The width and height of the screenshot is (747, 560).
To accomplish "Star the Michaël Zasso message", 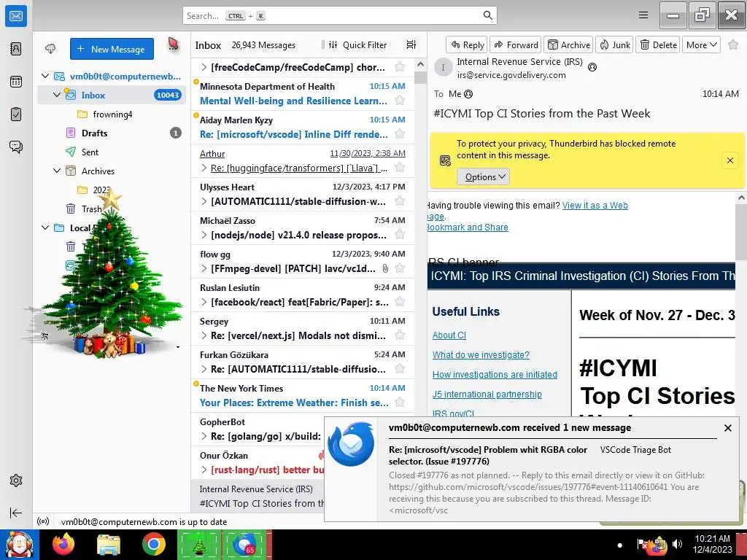I will 400,235.
